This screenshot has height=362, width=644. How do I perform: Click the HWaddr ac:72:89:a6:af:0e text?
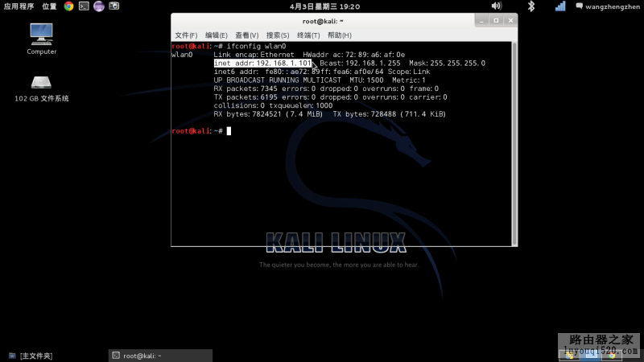coord(353,55)
